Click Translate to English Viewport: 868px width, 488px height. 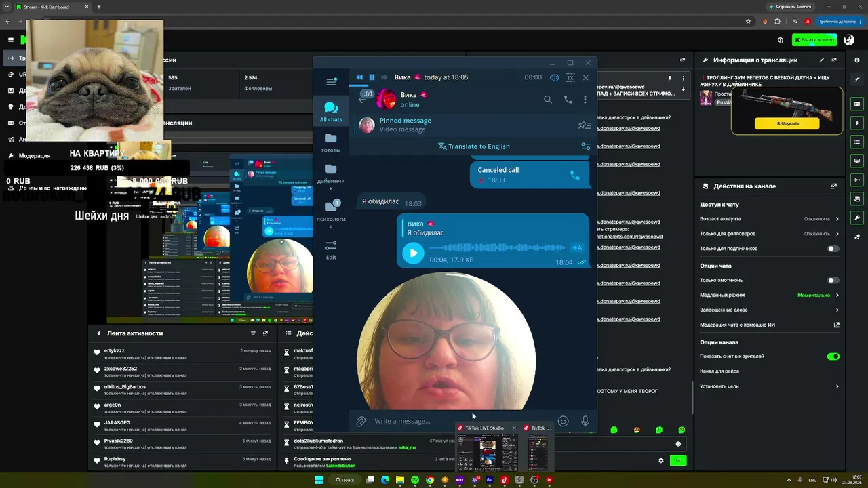point(474,146)
